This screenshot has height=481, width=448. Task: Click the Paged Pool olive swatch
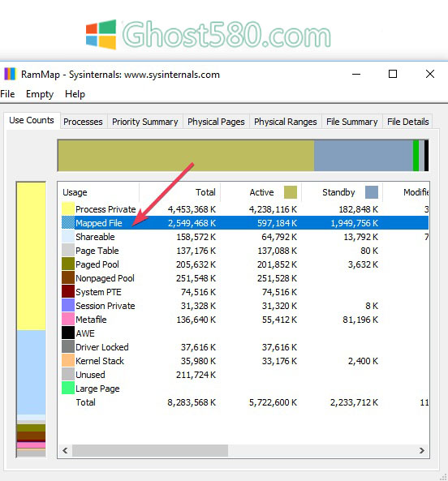coord(68,264)
